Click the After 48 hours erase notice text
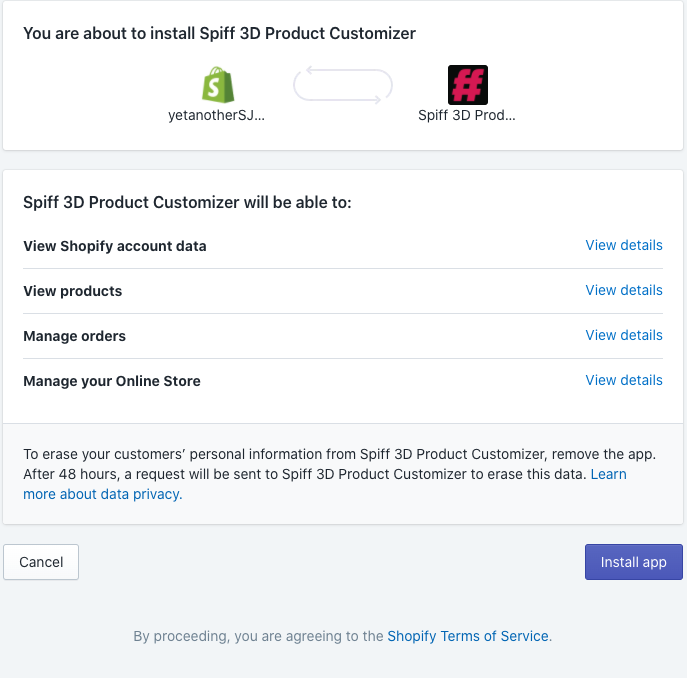687x678 pixels. tap(305, 474)
